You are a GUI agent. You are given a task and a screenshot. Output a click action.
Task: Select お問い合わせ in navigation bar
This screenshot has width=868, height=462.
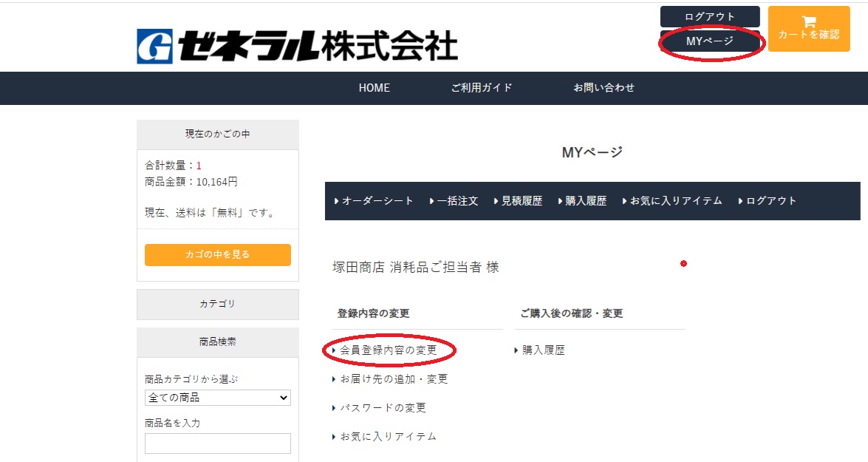click(604, 88)
